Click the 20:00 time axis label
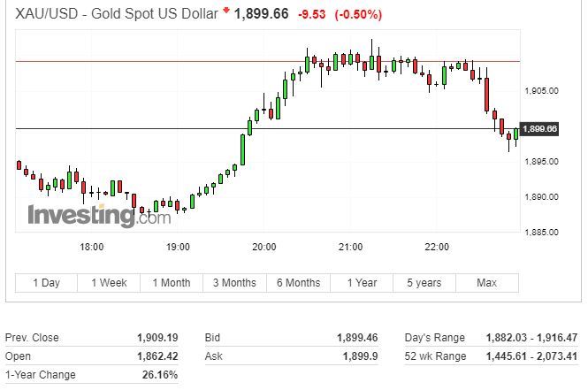The image size is (588, 390). [x=264, y=247]
